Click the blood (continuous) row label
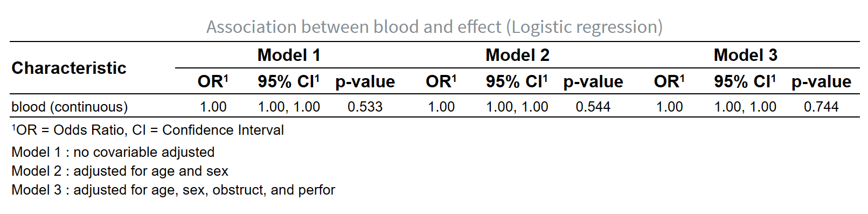 click(70, 107)
